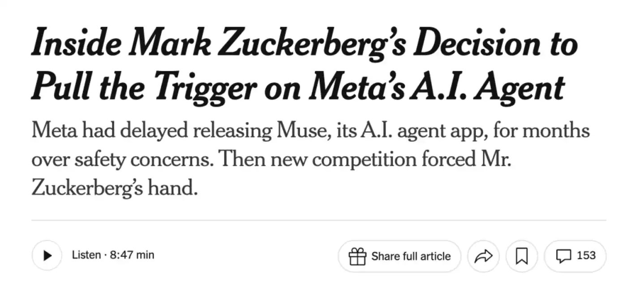Screen dimensions: 644x286
Task: Click the "Share full article" text
Action: (x=411, y=256)
